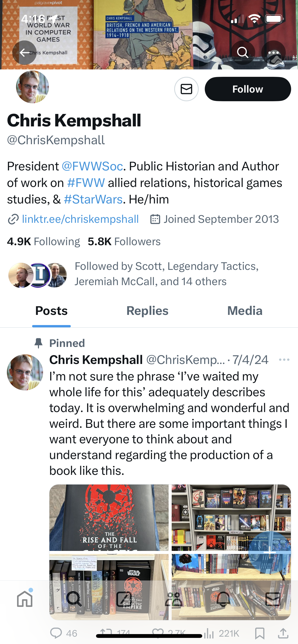Viewport: 298px width, 644px height.
Task: Open the three-dot profile options menu
Action: (274, 53)
